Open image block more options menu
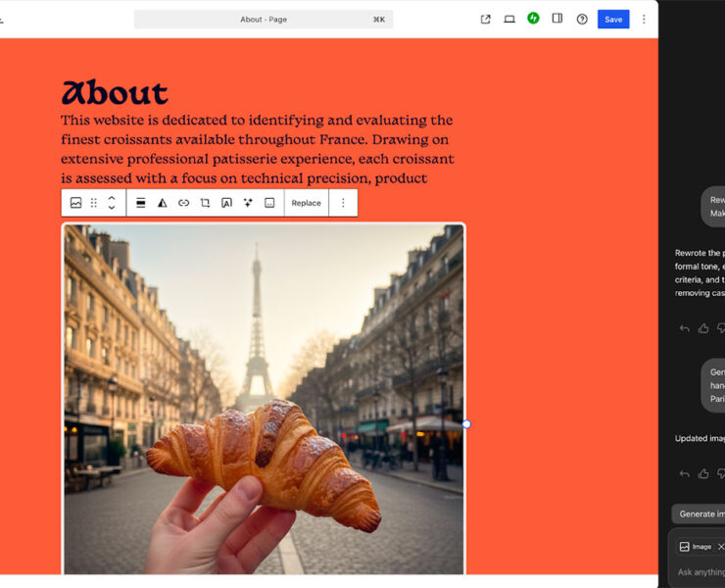Viewport: 725px width, 588px height. pyautogui.click(x=343, y=203)
